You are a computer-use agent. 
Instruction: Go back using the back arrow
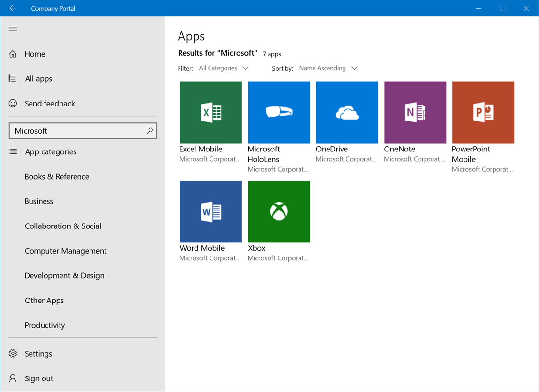(13, 8)
